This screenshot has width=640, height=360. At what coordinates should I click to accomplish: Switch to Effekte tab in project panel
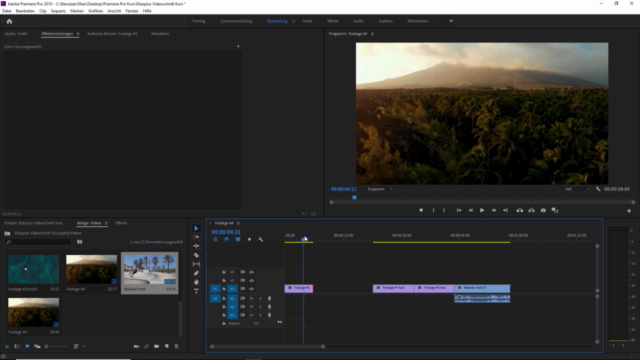121,223
